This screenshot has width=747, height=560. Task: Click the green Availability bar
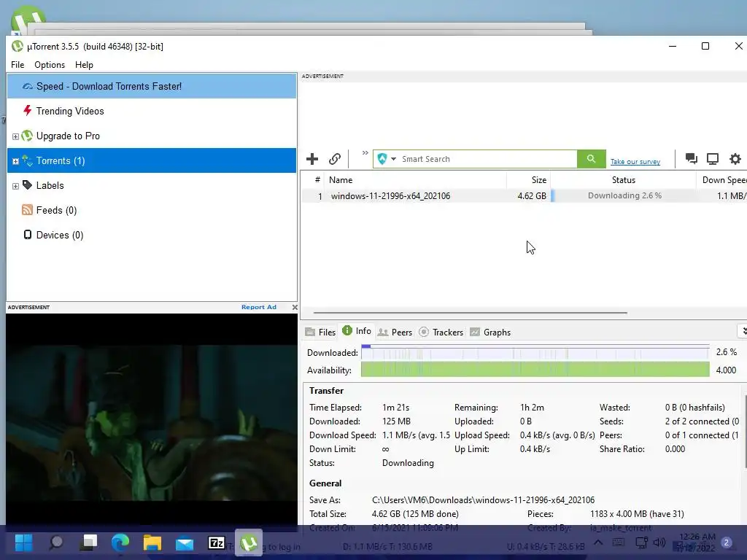coord(535,370)
